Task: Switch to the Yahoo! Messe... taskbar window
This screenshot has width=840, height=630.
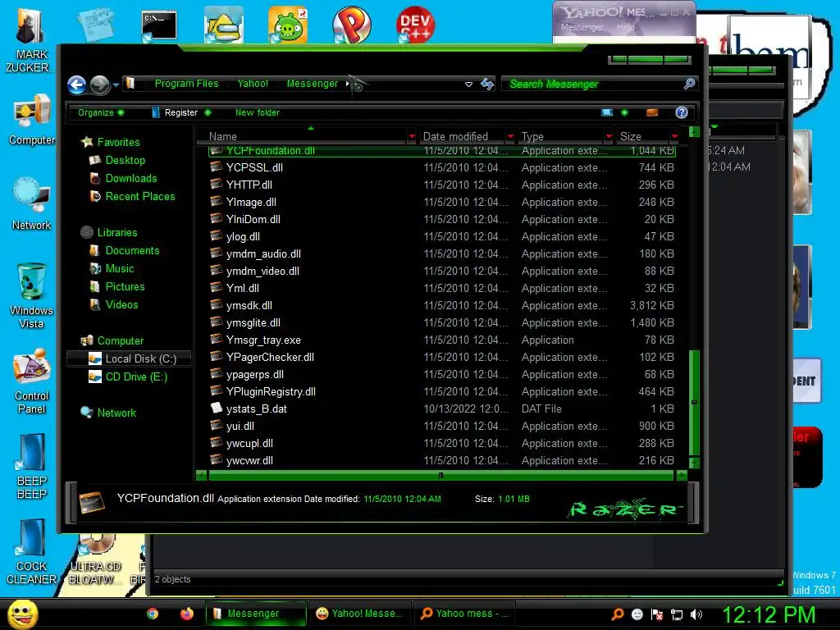Action: click(360, 614)
